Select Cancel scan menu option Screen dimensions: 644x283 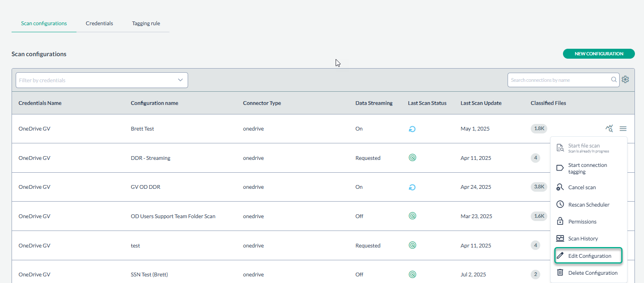(x=582, y=187)
